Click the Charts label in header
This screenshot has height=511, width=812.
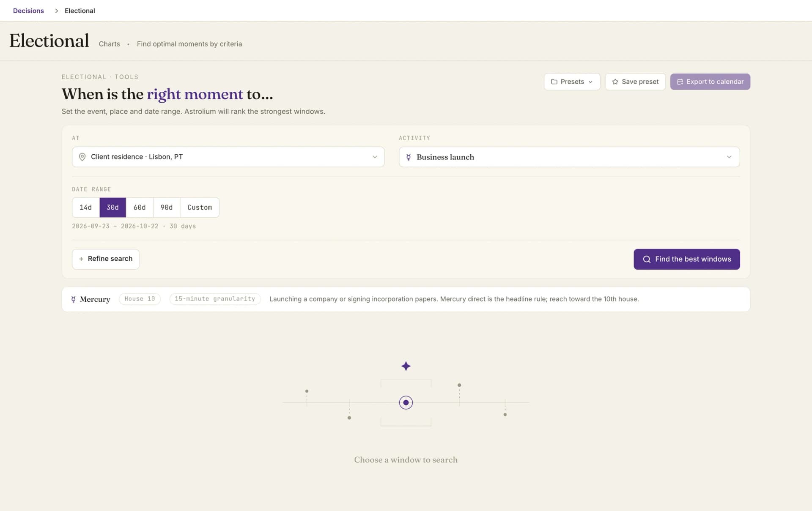click(x=109, y=44)
